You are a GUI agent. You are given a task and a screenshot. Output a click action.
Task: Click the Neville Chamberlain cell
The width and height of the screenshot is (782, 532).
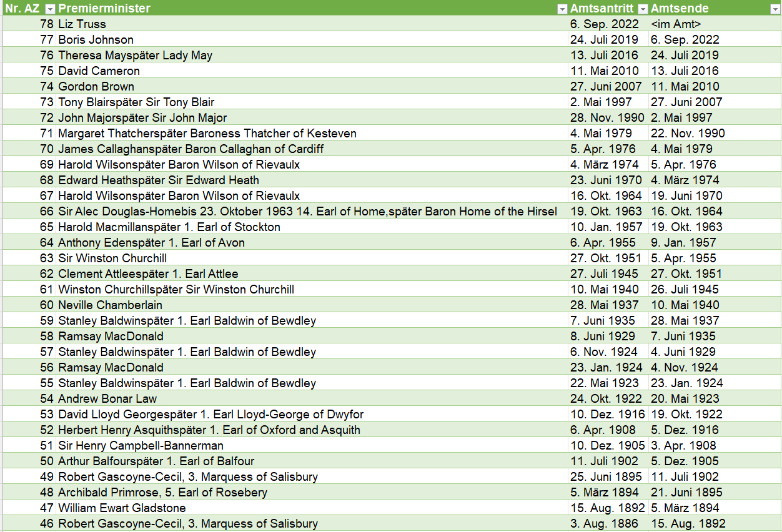[110, 305]
